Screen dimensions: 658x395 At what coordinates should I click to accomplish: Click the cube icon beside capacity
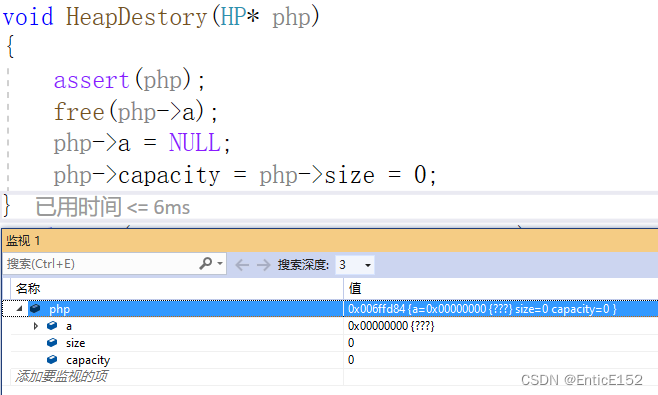coord(52,360)
